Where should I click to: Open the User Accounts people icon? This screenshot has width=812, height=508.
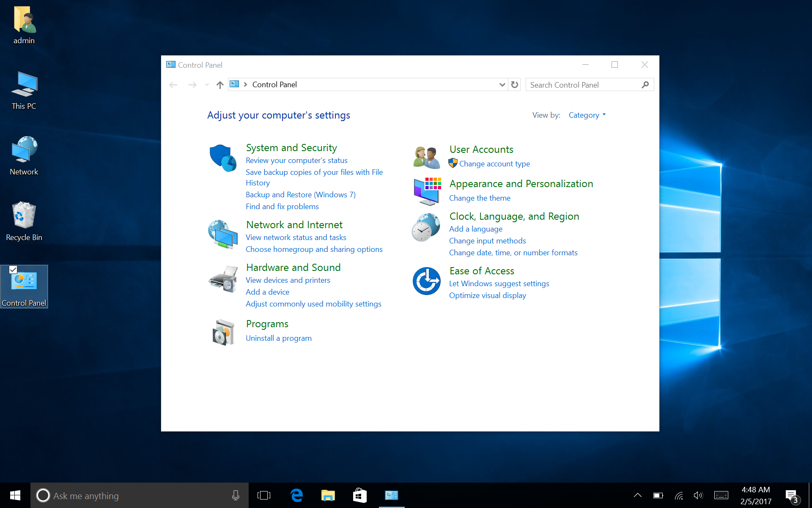coord(426,157)
